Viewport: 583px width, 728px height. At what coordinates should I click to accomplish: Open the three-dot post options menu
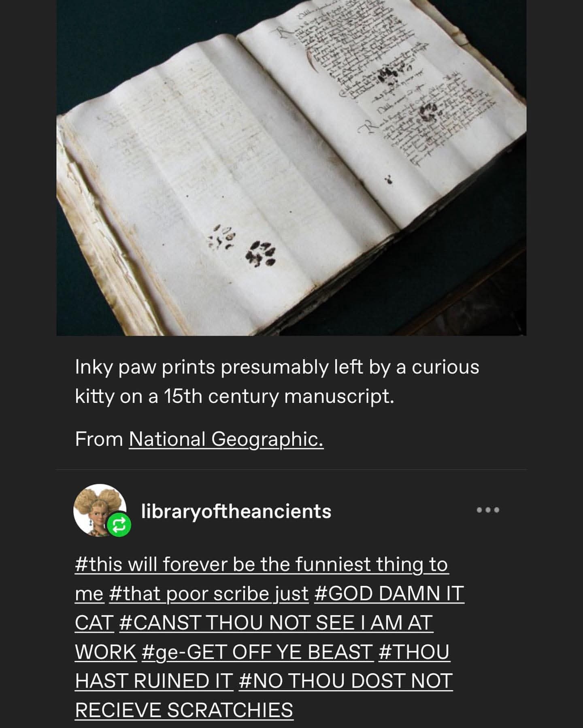tap(488, 510)
